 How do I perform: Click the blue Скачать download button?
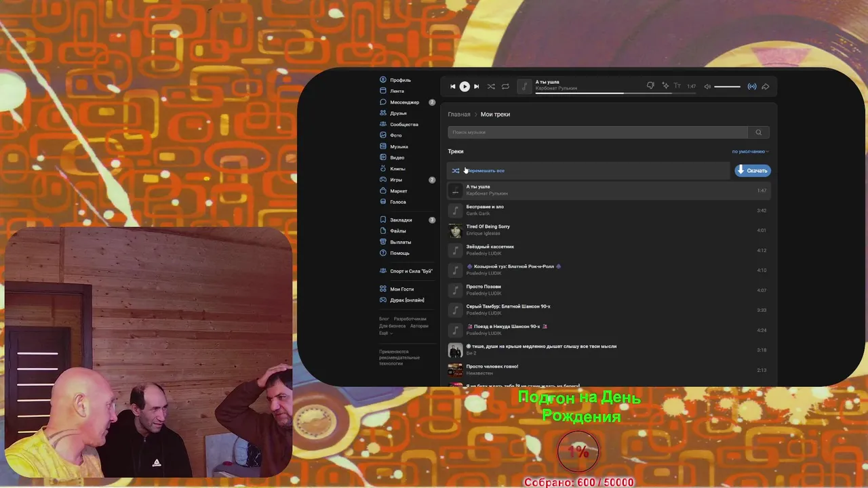tap(753, 171)
